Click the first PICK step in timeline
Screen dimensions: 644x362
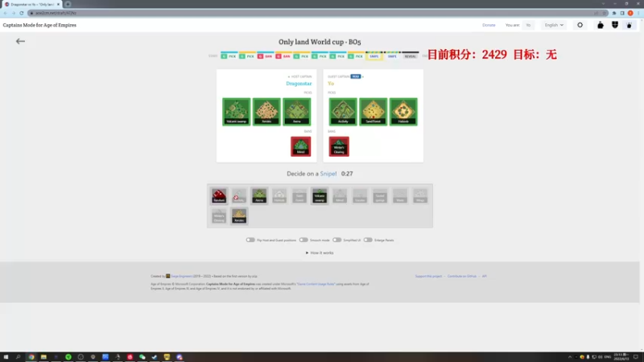point(229,56)
